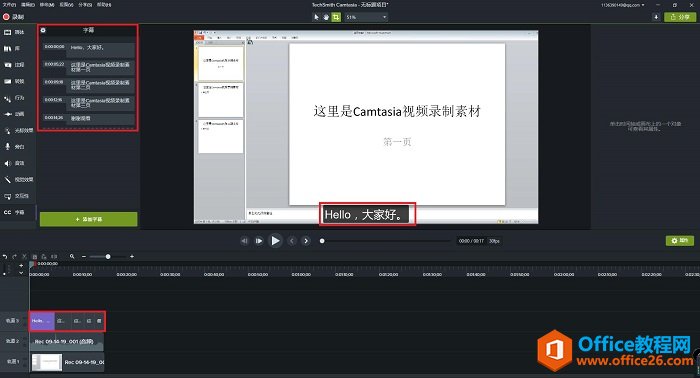Open the canvas zoom percentage dropdown
700x378 pixels.
(x=366, y=17)
